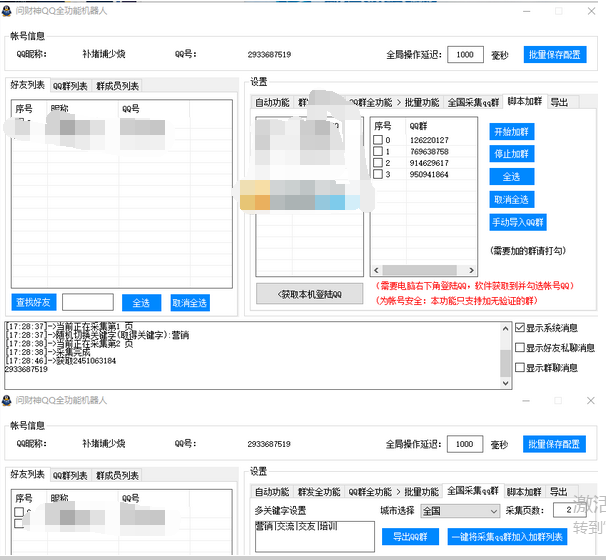Click 全选 button beside the QQ群 list

[x=511, y=177]
